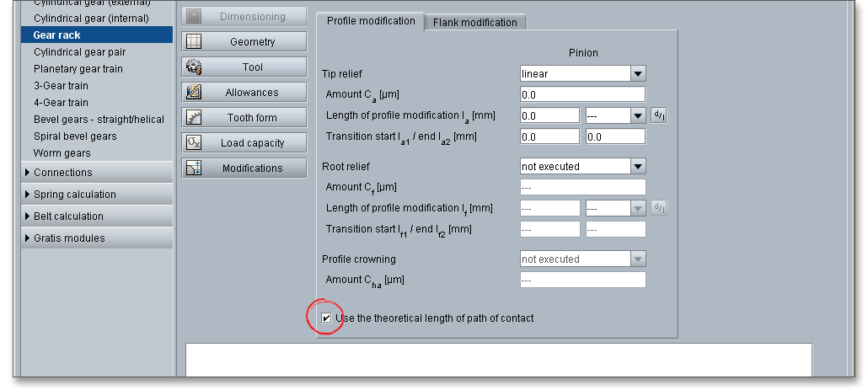Click the Load capacity sigma icon
The image size is (868, 390).
193,143
